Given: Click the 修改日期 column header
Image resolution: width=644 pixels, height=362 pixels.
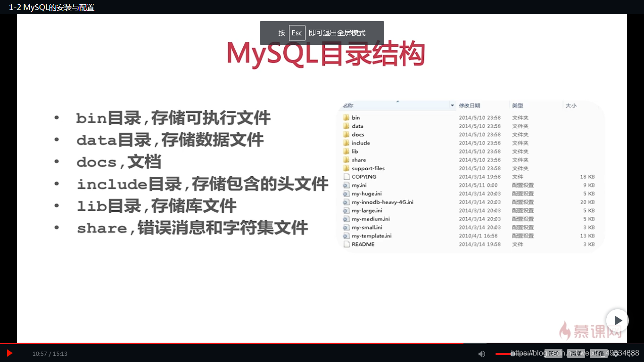Looking at the screenshot, I should point(470,106).
